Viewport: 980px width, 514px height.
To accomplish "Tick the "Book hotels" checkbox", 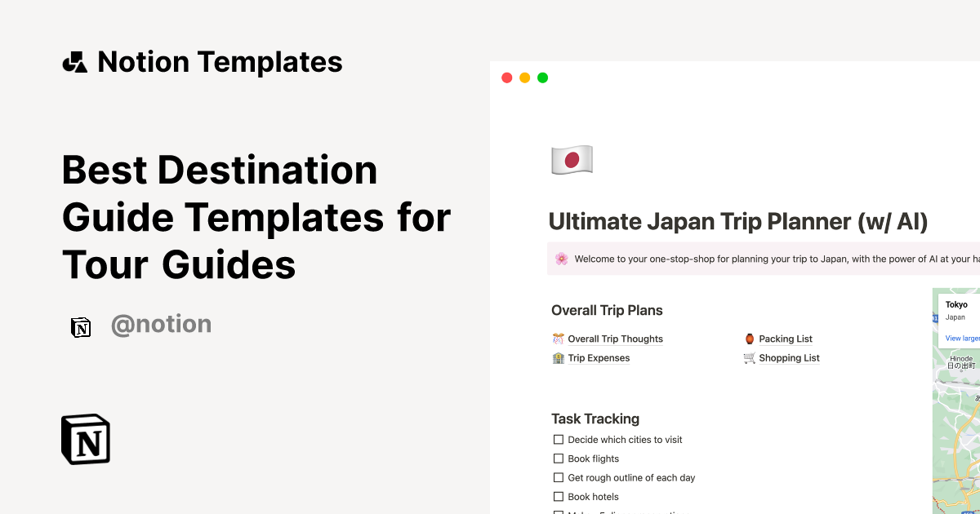I will click(559, 496).
